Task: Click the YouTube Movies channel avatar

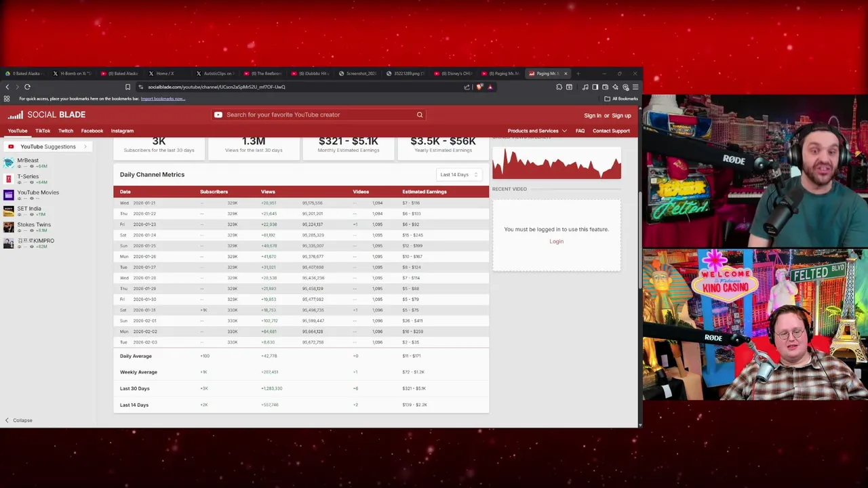Action: [8, 195]
